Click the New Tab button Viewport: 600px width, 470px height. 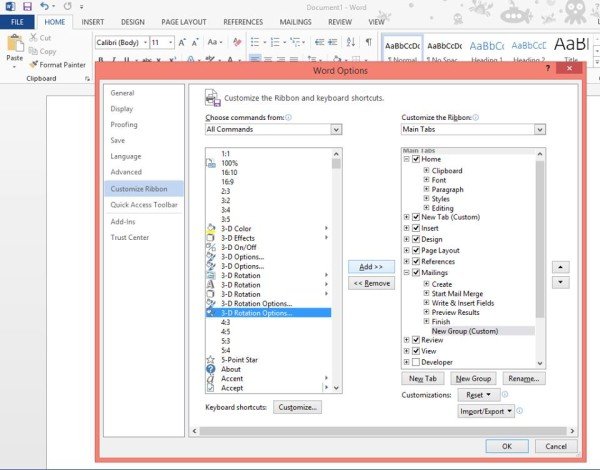click(422, 379)
